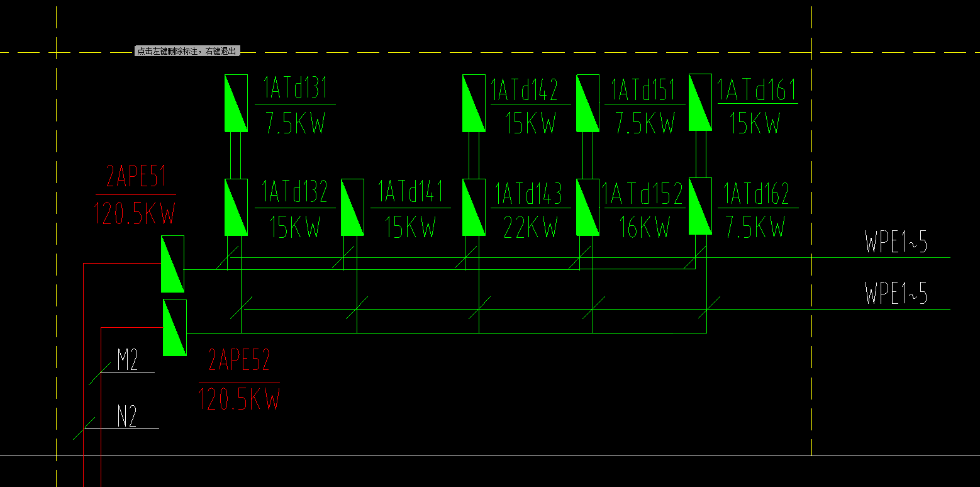Screen dimensions: 980x487
Task: Click the 16KW value under 1ATd152
Action: (644, 227)
